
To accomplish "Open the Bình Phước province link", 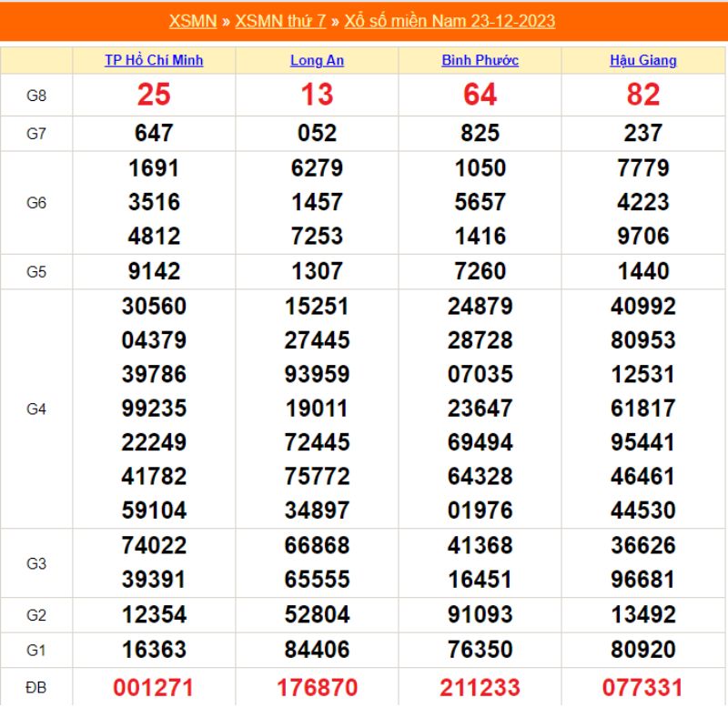I will click(x=480, y=61).
